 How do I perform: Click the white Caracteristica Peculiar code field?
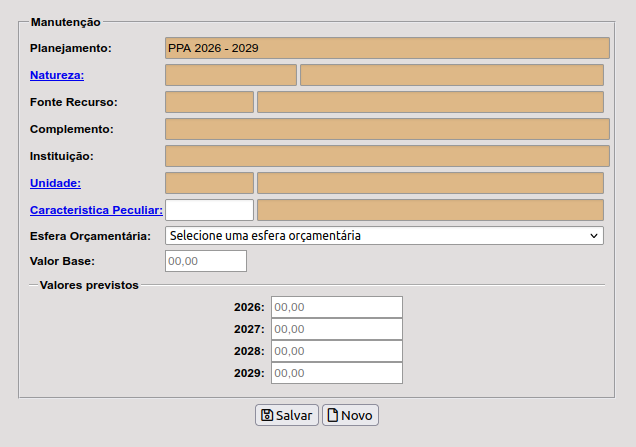tap(209, 210)
